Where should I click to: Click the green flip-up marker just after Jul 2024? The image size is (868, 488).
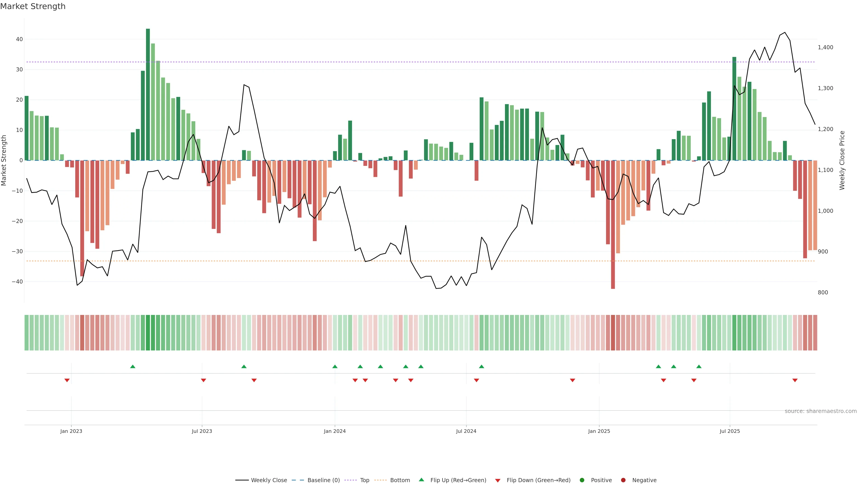(481, 366)
